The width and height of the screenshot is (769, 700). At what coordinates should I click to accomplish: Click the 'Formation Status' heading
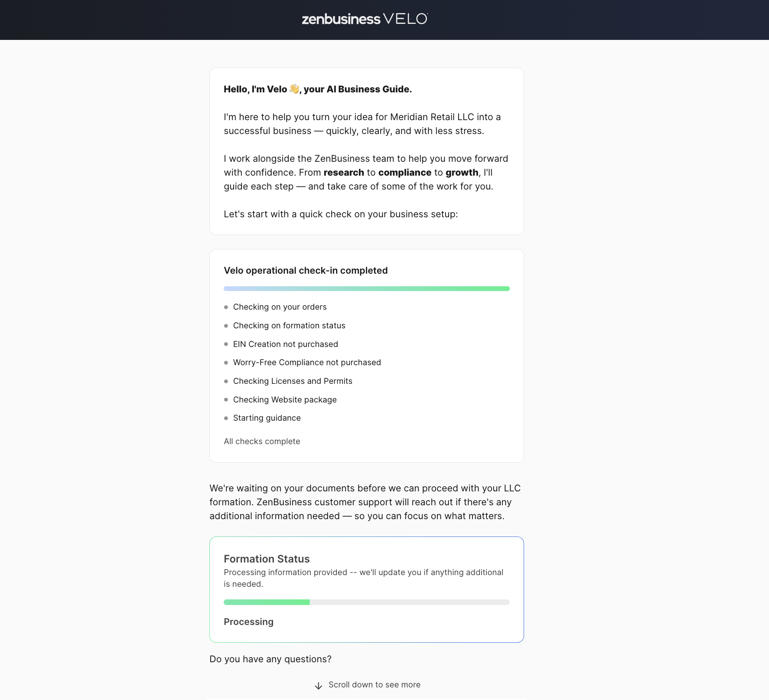[x=267, y=559]
